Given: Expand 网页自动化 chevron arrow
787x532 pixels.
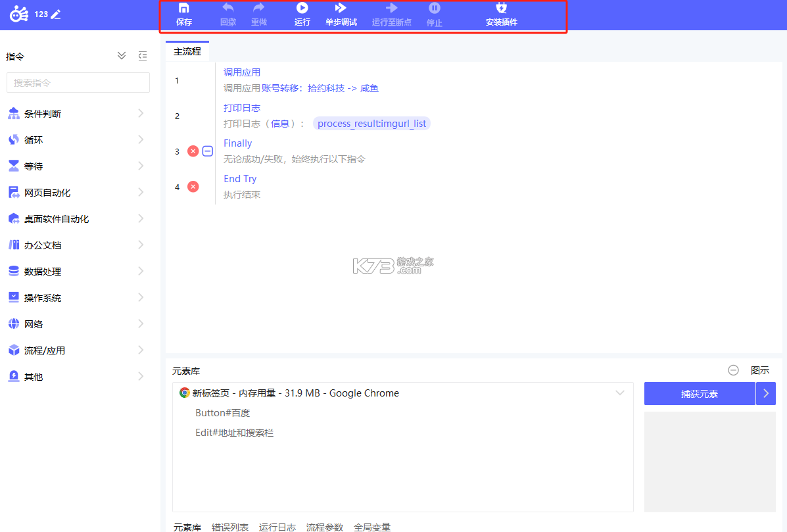Looking at the screenshot, I should [x=141, y=192].
